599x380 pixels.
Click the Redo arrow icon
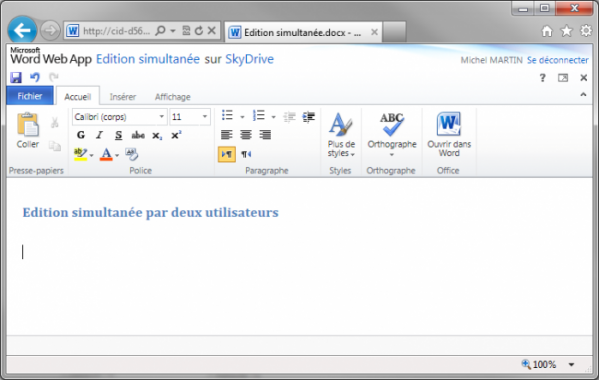(x=53, y=77)
